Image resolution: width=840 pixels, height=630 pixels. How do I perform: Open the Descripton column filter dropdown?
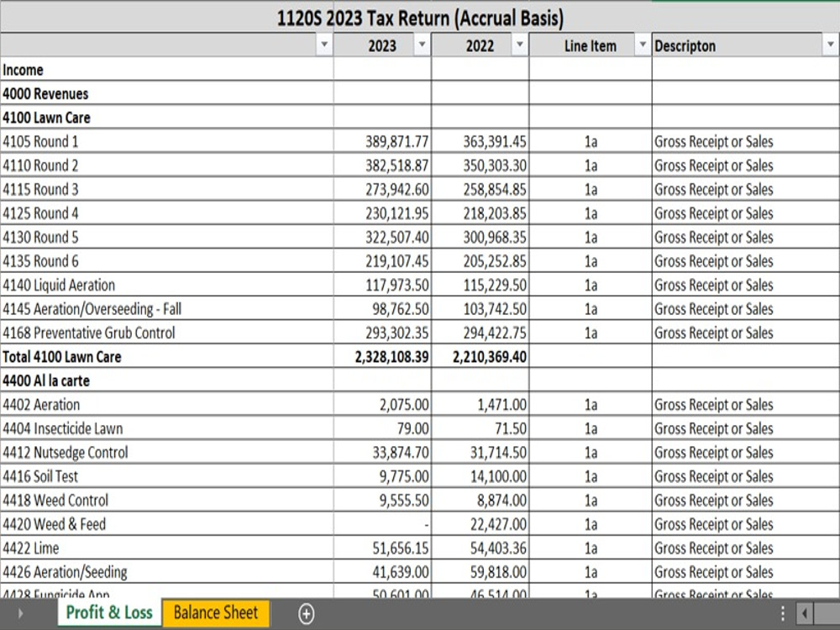(830, 45)
